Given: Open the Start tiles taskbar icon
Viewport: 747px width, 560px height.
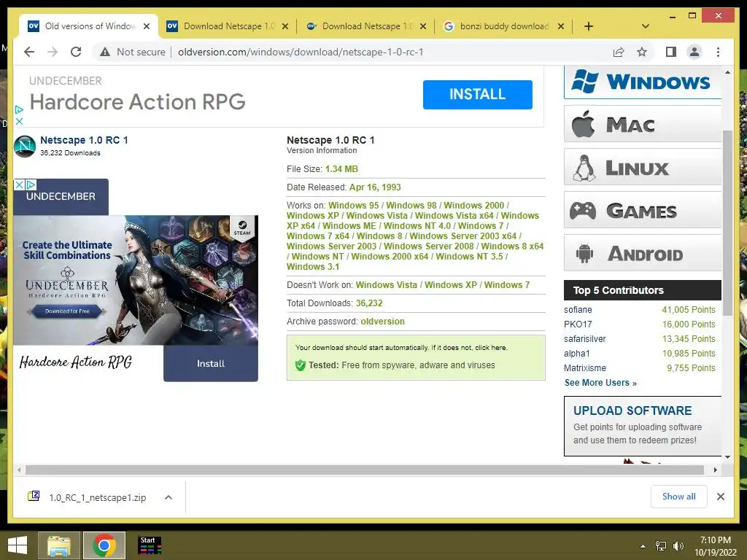Looking at the screenshot, I should pyautogui.click(x=150, y=545).
